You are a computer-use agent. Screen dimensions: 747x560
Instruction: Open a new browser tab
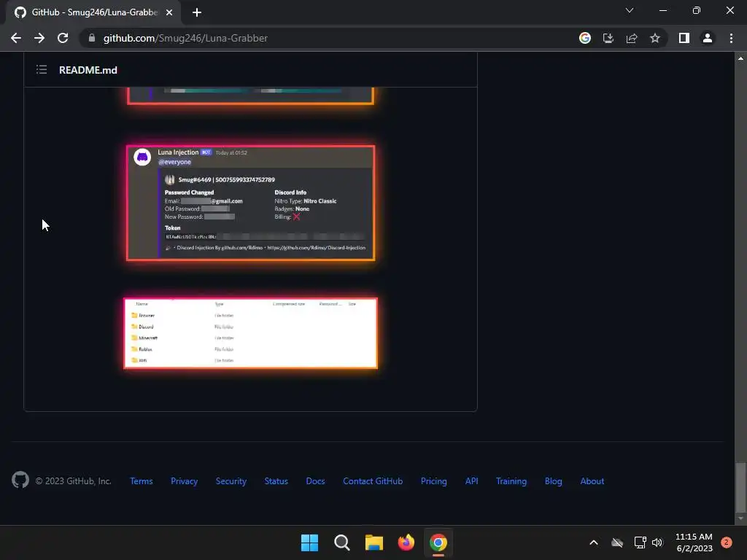point(197,12)
